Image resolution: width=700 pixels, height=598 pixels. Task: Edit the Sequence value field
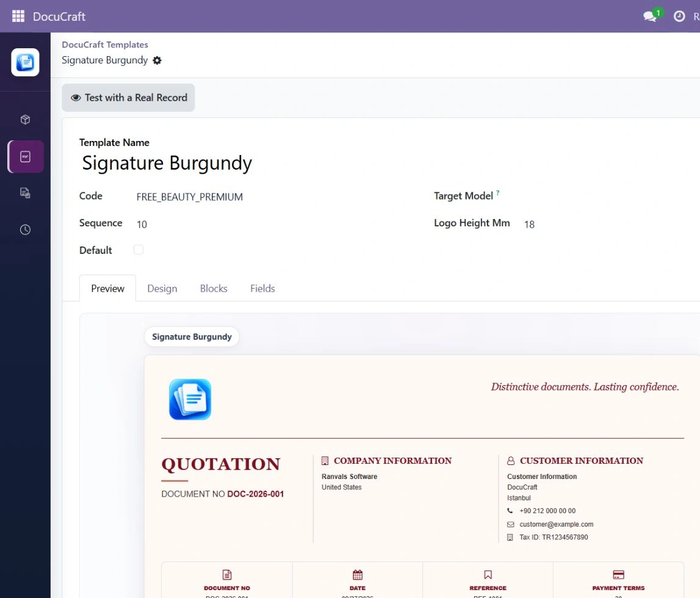point(268,224)
